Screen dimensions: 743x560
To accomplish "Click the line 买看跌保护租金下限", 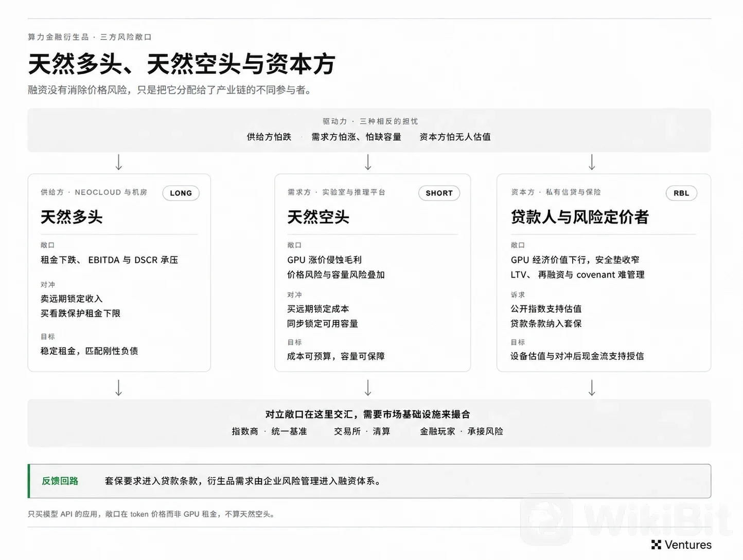I will point(80,313).
